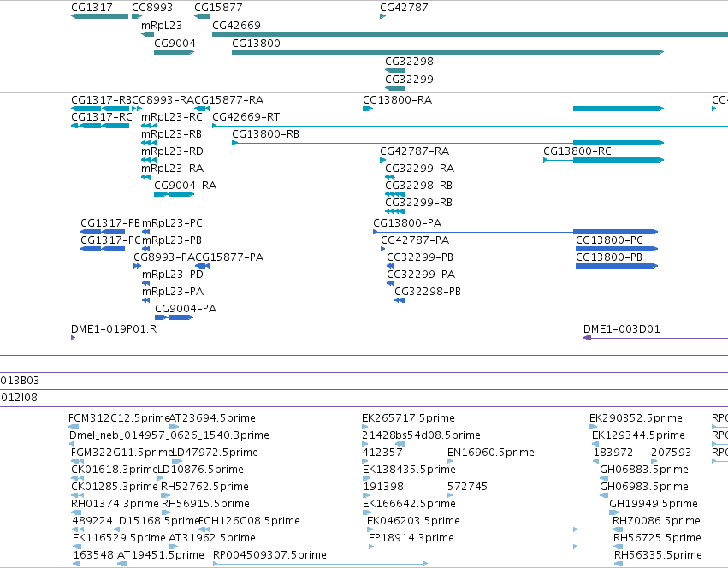Click EST label EN16960.5prime
728x568 pixels.
click(491, 453)
